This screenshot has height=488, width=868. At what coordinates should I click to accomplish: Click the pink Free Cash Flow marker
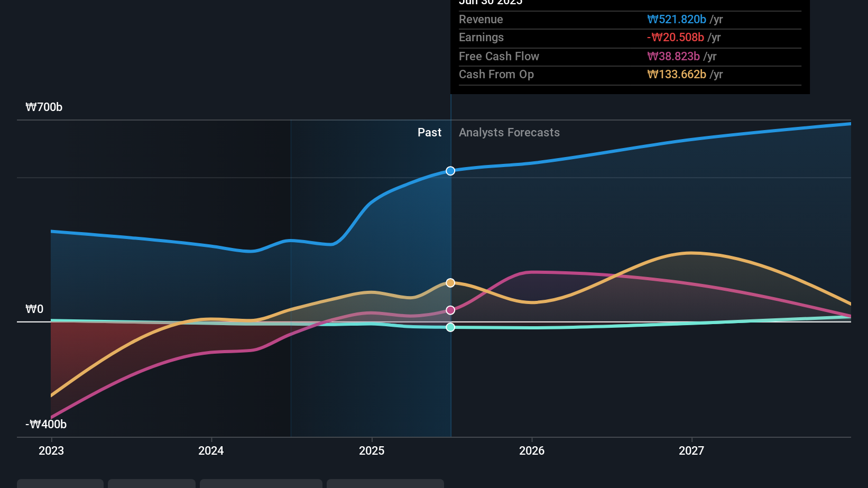coord(450,310)
